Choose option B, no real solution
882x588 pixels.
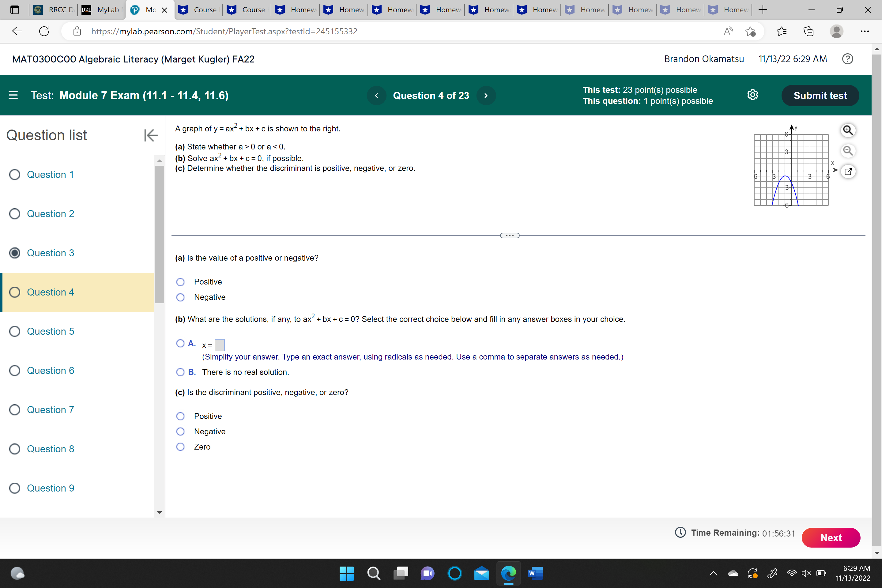pos(180,372)
